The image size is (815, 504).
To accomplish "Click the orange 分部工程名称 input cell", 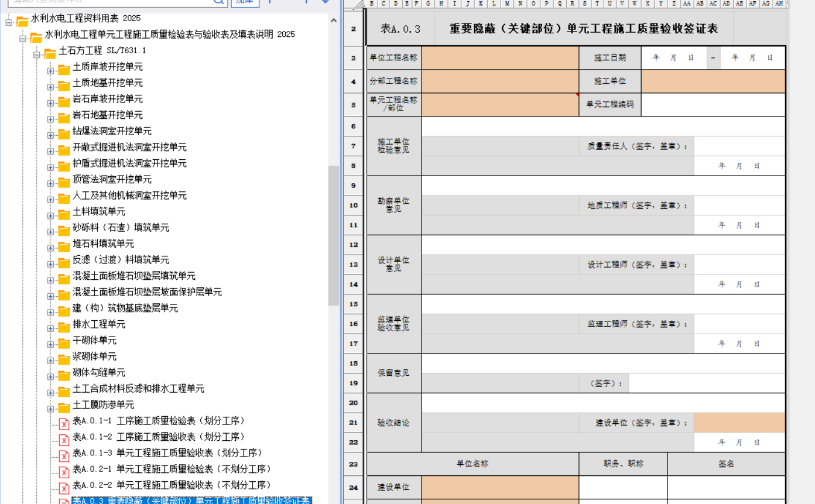I will 500,81.
